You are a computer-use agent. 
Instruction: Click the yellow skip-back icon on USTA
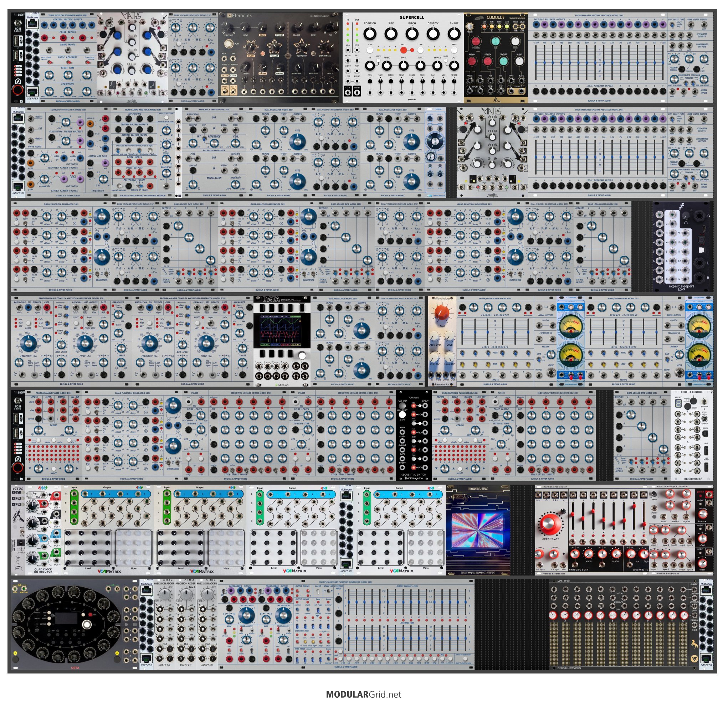[x=15, y=653]
